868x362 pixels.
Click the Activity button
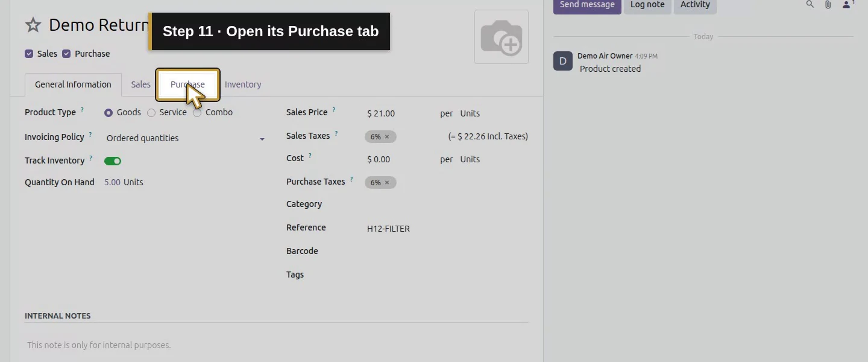695,5
